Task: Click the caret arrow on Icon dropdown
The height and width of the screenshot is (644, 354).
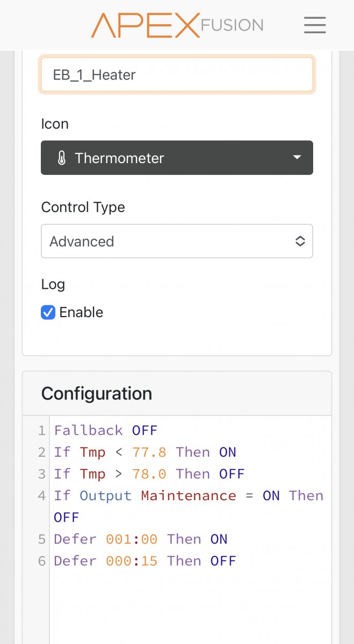Action: click(x=297, y=158)
